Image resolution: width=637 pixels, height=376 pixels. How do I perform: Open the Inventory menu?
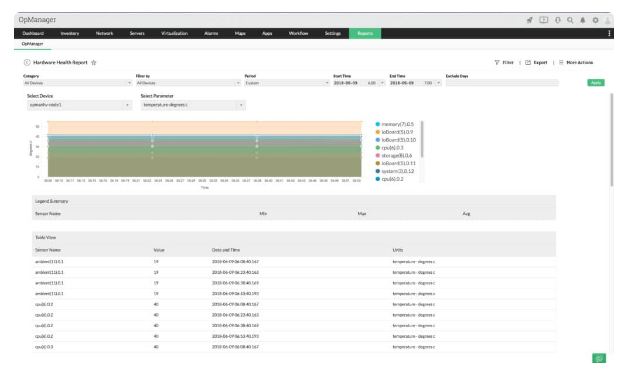pos(69,33)
